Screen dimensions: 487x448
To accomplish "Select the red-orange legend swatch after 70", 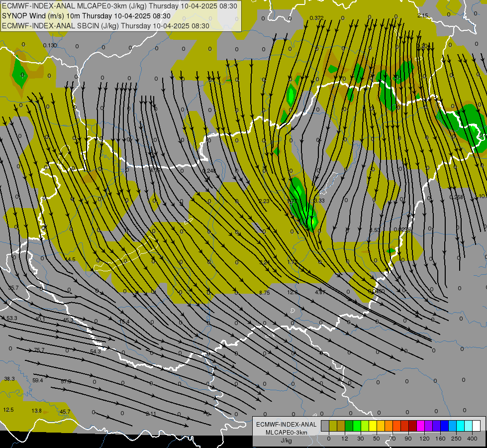I will [396, 426].
